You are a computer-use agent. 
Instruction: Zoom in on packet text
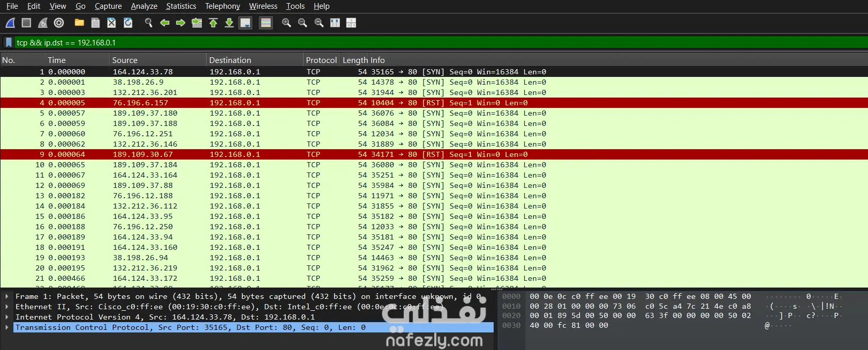pyautogui.click(x=287, y=23)
